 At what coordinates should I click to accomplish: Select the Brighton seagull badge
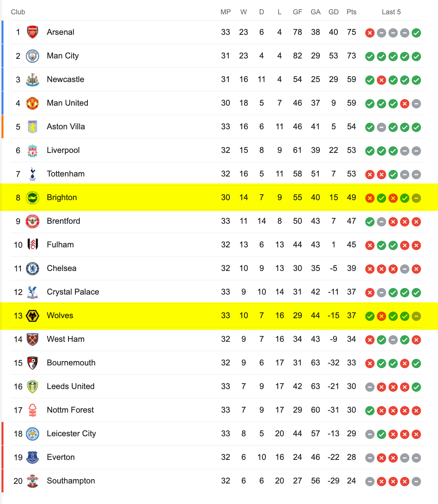33,198
